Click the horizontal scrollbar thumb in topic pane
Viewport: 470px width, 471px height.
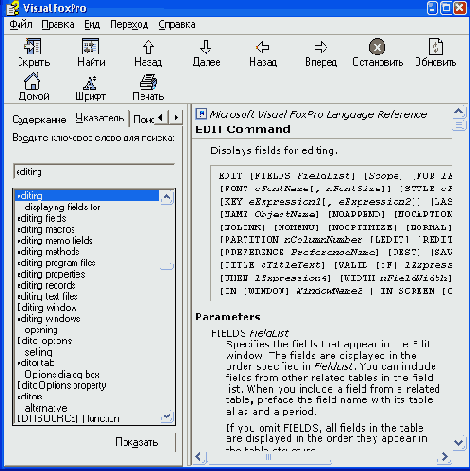(269, 457)
